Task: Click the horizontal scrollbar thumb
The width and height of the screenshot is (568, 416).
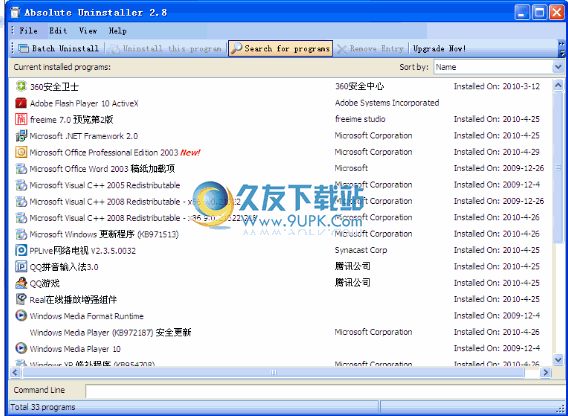Action: pyautogui.click(x=273, y=372)
